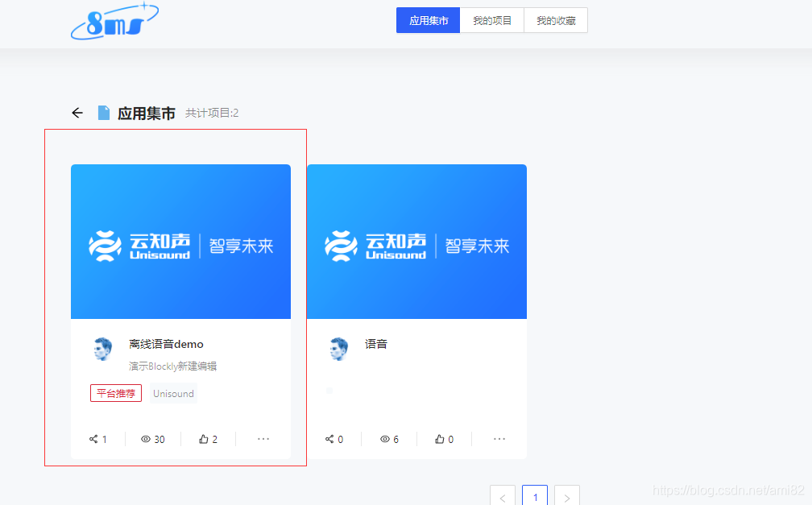Open the more options menu on 离线语音demo

(263, 439)
